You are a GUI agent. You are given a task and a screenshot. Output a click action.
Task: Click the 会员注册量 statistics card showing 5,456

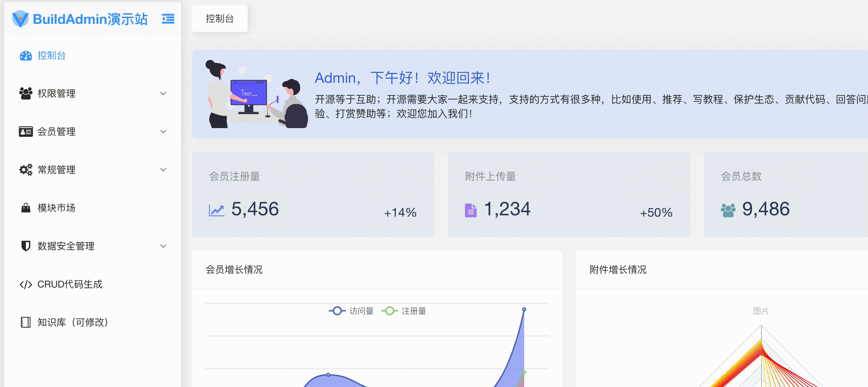(x=313, y=195)
